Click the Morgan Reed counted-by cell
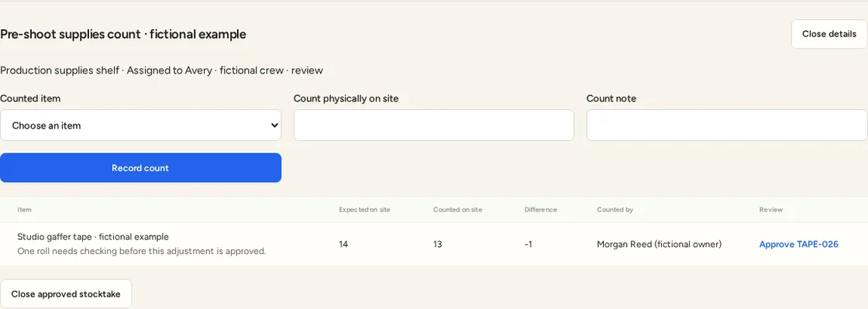868x309 pixels. click(659, 244)
